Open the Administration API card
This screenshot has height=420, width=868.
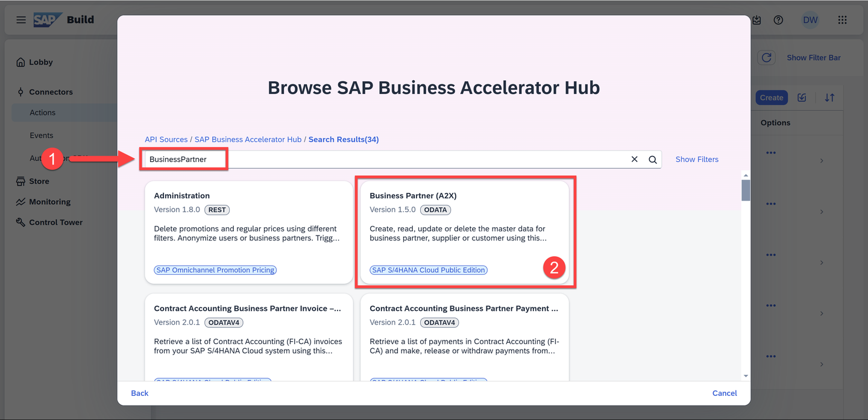pos(249,233)
